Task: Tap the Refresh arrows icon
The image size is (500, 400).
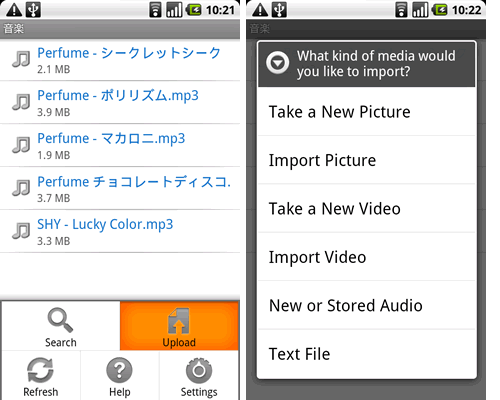Action: [40, 370]
